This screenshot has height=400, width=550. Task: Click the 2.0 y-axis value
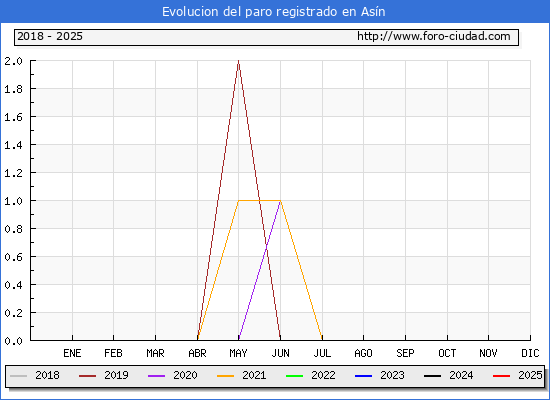tap(13, 61)
